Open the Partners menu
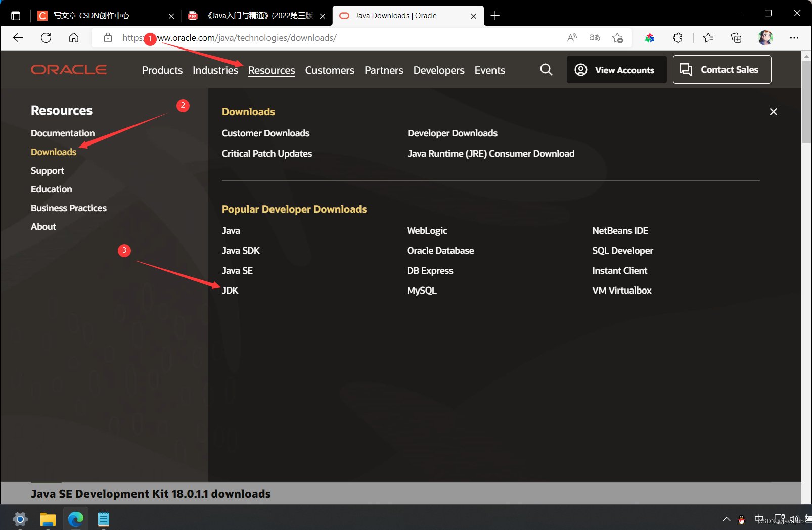 coord(384,70)
